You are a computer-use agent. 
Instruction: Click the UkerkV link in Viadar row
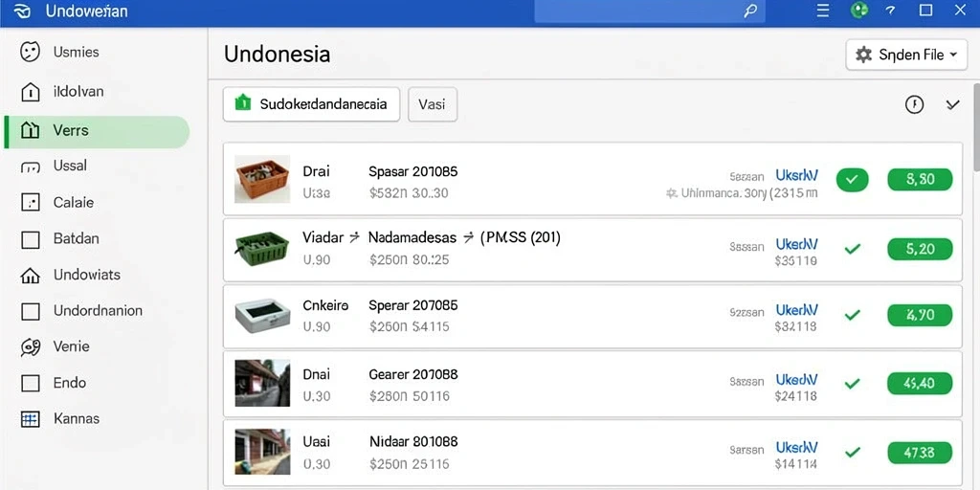796,244
